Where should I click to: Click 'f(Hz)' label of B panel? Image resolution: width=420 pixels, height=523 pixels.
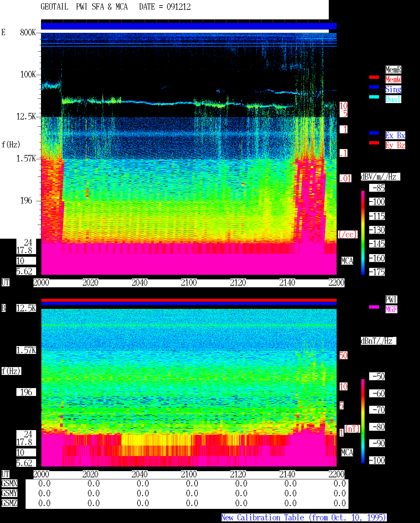coord(11,371)
